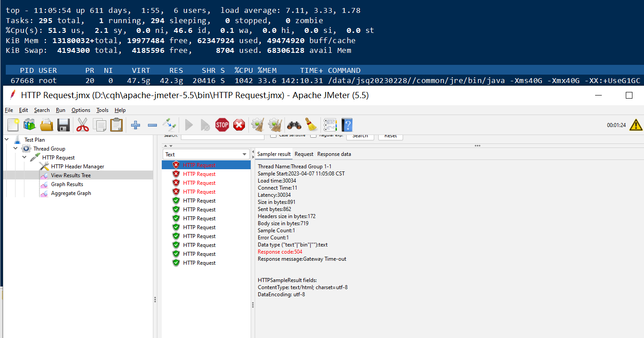Open the Run menu
The image size is (644, 338).
click(60, 110)
